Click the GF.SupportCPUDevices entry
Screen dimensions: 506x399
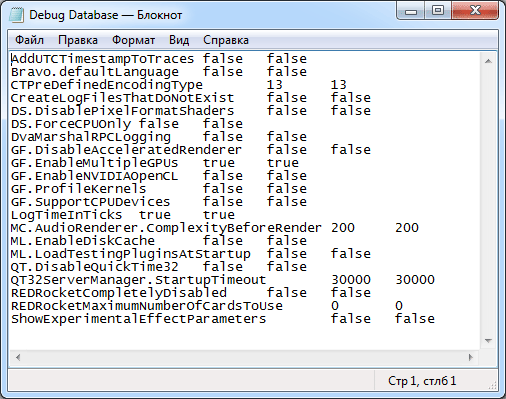point(91,202)
